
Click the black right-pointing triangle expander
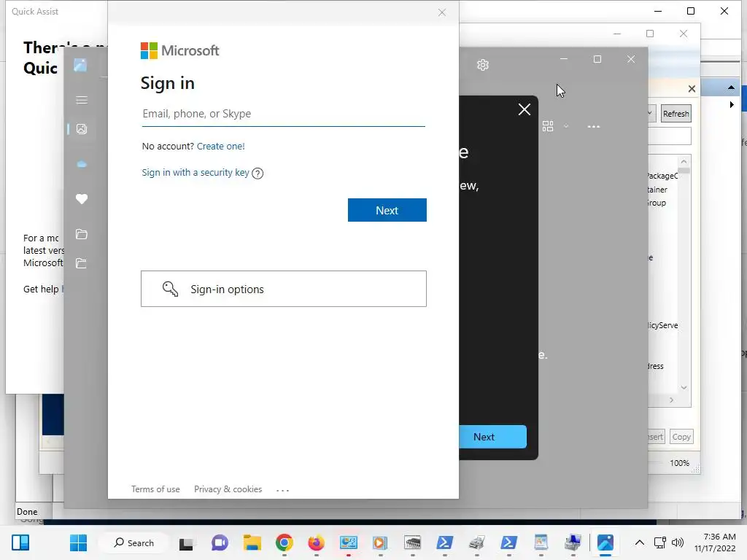(x=732, y=104)
